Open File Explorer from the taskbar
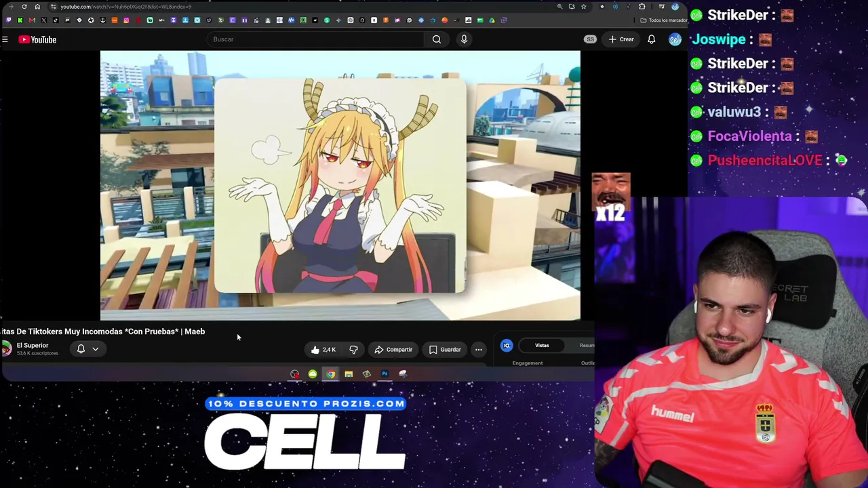Screen dimensions: 868x488 click(x=349, y=374)
